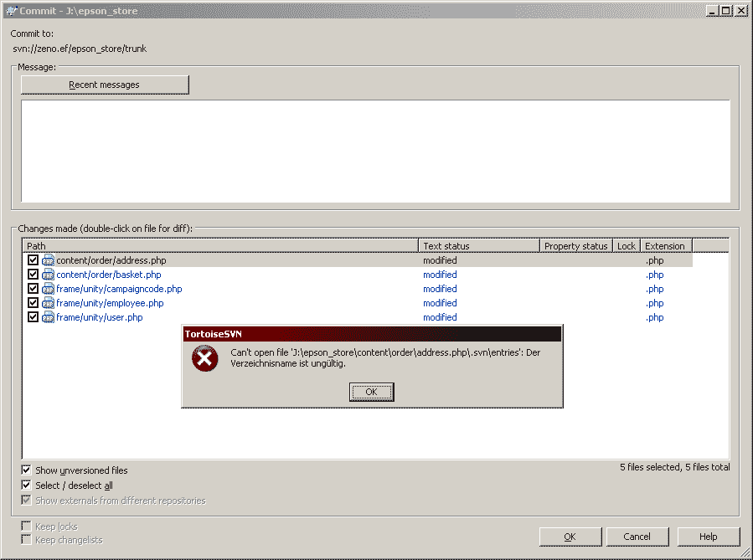The width and height of the screenshot is (753, 560).
Task: Uncheck the frame/unity/campaigncode.php checkbox
Action: coord(33,289)
